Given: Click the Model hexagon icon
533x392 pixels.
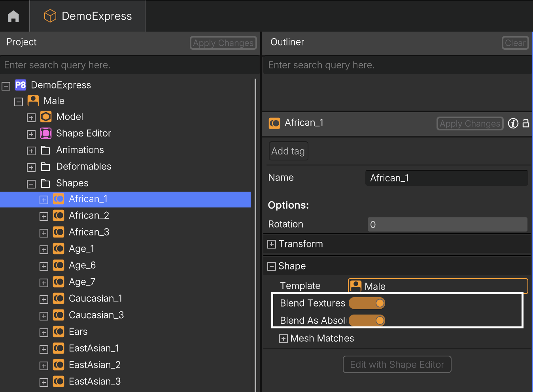Looking at the screenshot, I should [45, 117].
